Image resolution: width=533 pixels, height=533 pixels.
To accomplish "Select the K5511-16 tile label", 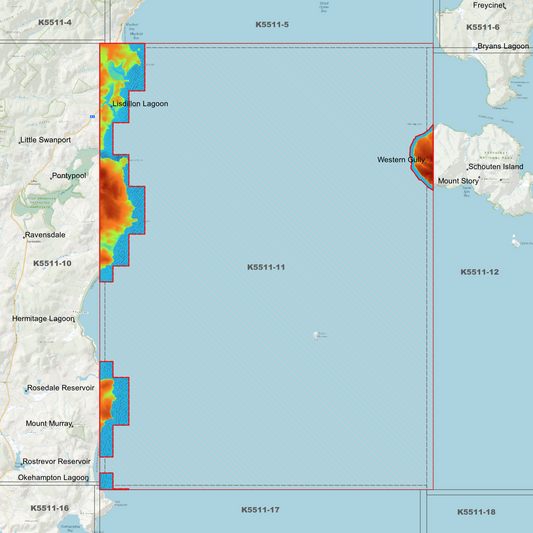I will (x=50, y=508).
